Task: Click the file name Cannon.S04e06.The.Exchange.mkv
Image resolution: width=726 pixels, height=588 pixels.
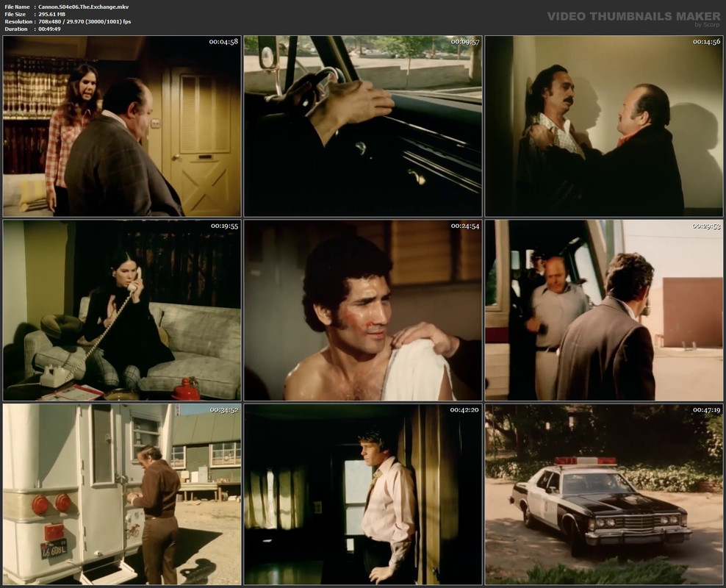Action: pos(84,7)
